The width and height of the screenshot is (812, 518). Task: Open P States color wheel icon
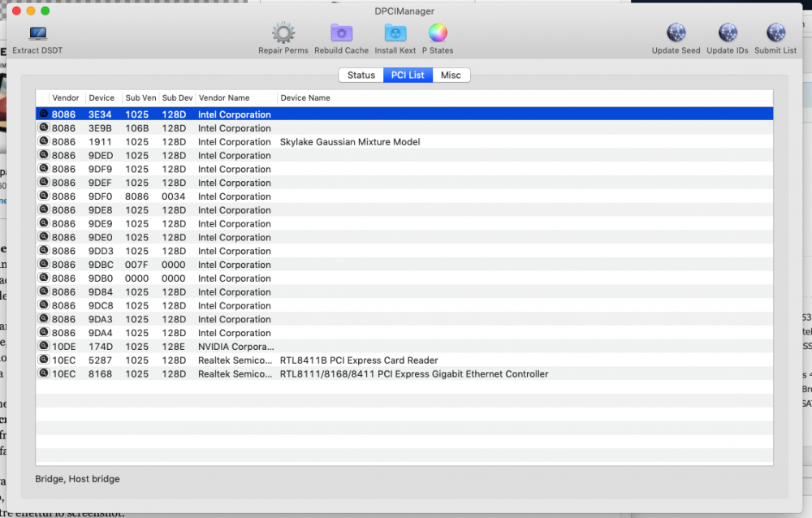(x=438, y=33)
